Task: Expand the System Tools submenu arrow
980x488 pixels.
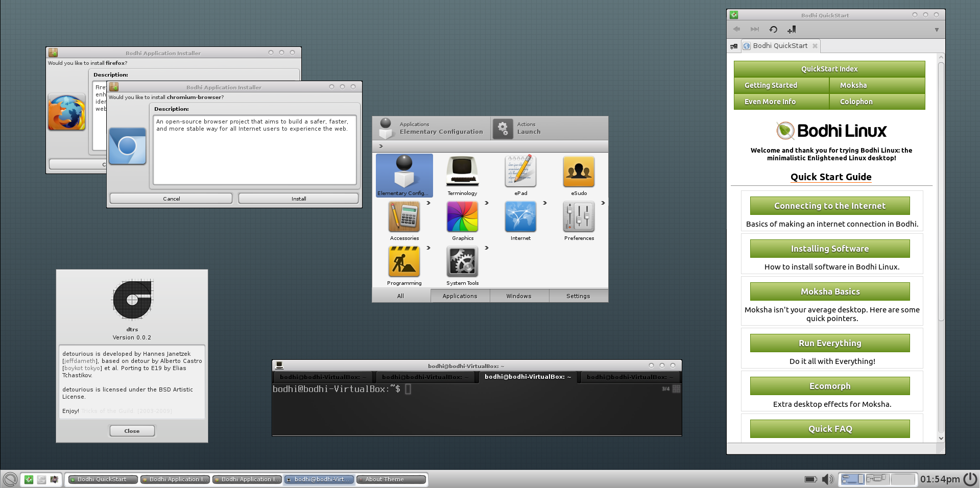Action: click(x=487, y=248)
